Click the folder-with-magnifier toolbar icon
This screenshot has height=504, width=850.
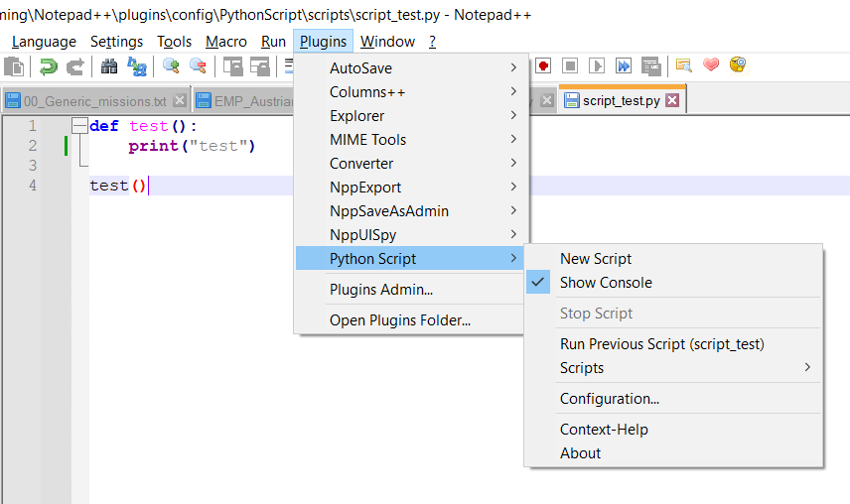click(x=684, y=65)
